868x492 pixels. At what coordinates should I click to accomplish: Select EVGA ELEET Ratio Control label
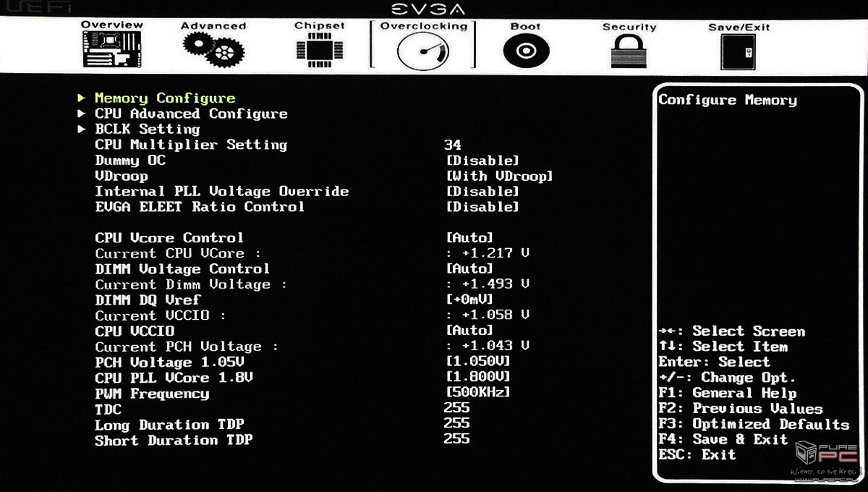coord(200,207)
